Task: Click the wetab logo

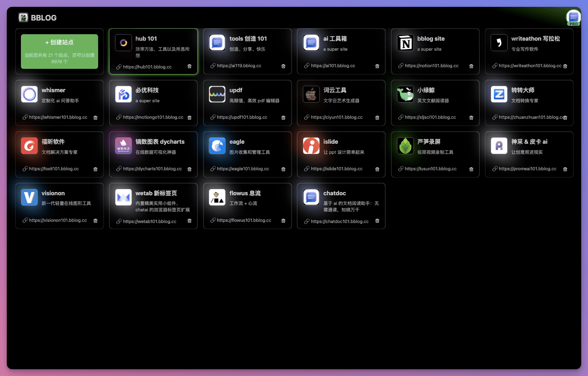Action: [123, 197]
